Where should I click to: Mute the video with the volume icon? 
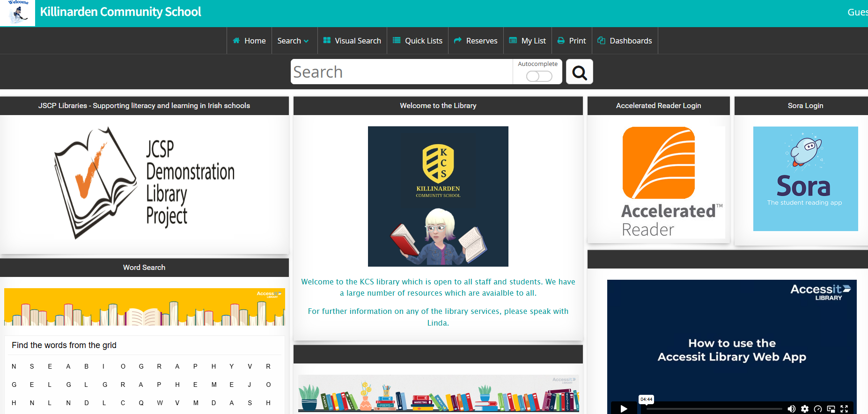point(791,409)
